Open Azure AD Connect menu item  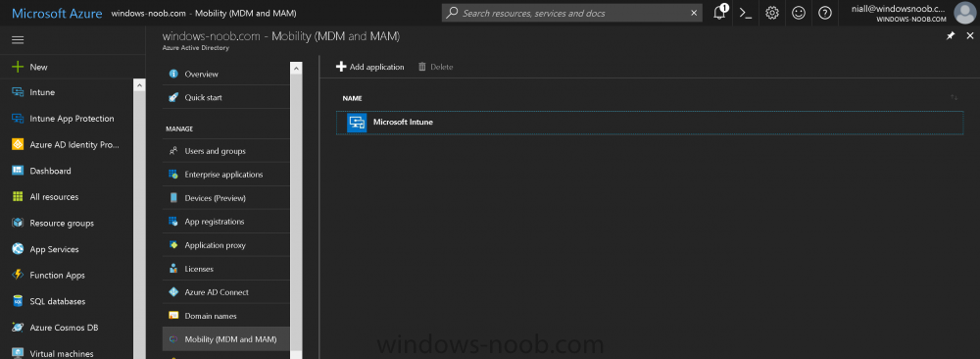click(x=226, y=292)
